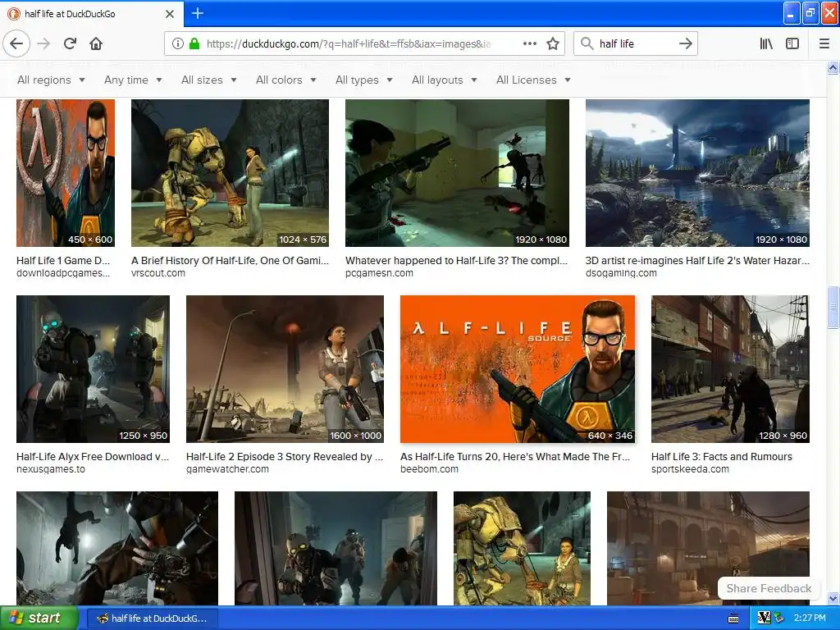Open the hanging figure thumbnail in bottom row
The width and height of the screenshot is (840, 630).
coord(117,548)
